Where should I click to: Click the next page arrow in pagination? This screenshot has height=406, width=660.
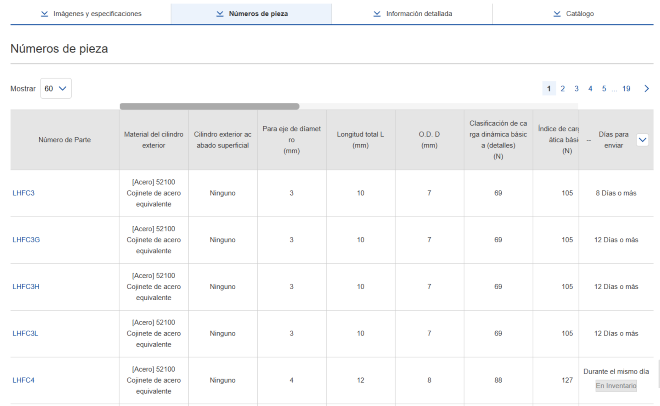click(646, 89)
